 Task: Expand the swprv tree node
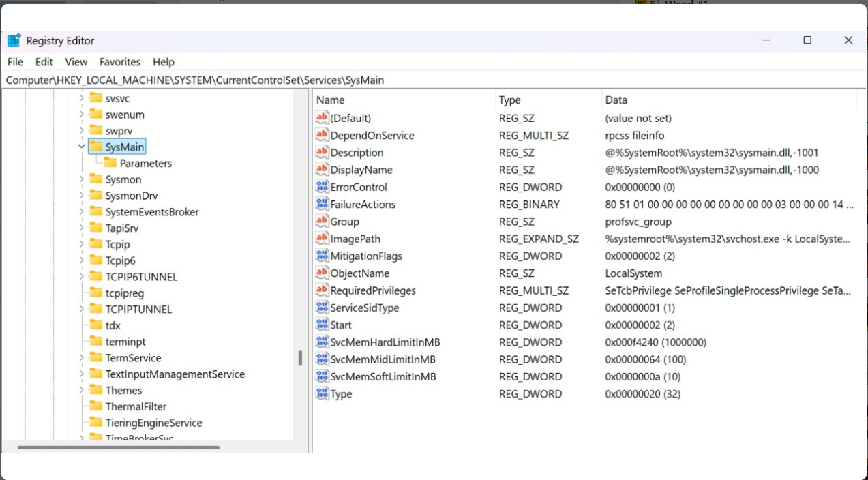click(81, 130)
